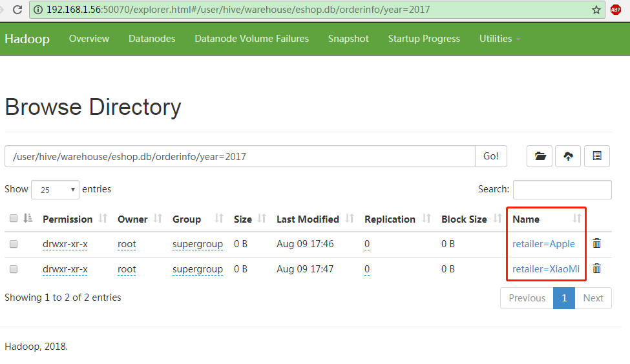Click the upload files icon button
Viewport: 630px width, 364px height.
[568, 156]
